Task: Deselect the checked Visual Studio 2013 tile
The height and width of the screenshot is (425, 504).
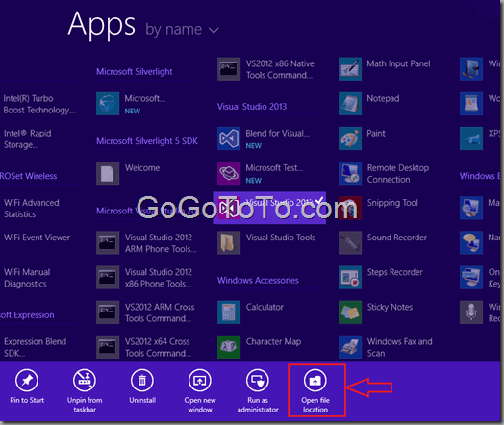Action: (269, 208)
